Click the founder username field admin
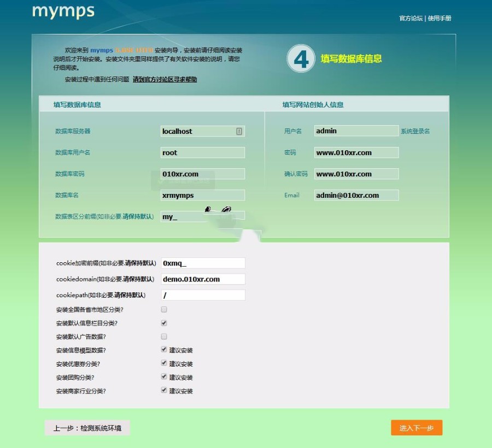 (x=356, y=131)
